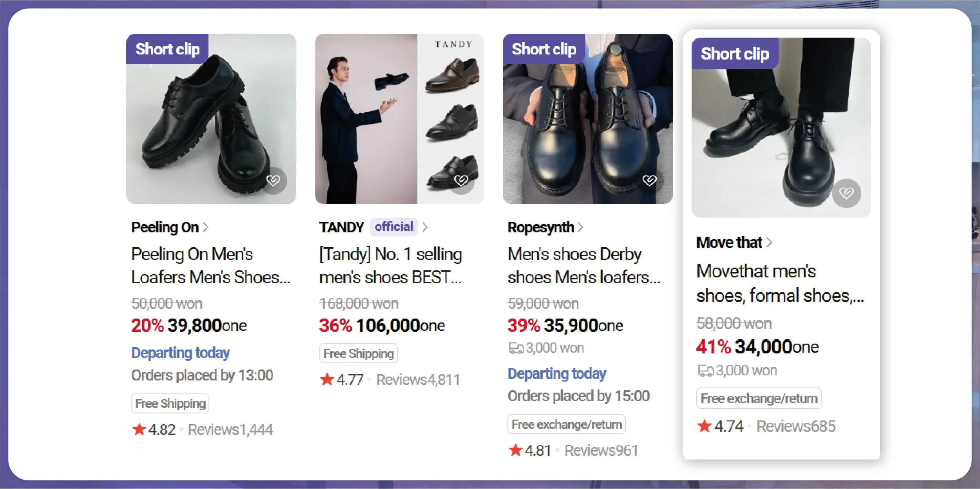Screen dimensions: 980x489
Task: Click the 4.77 rating star for Tandy
Action: pos(327,379)
